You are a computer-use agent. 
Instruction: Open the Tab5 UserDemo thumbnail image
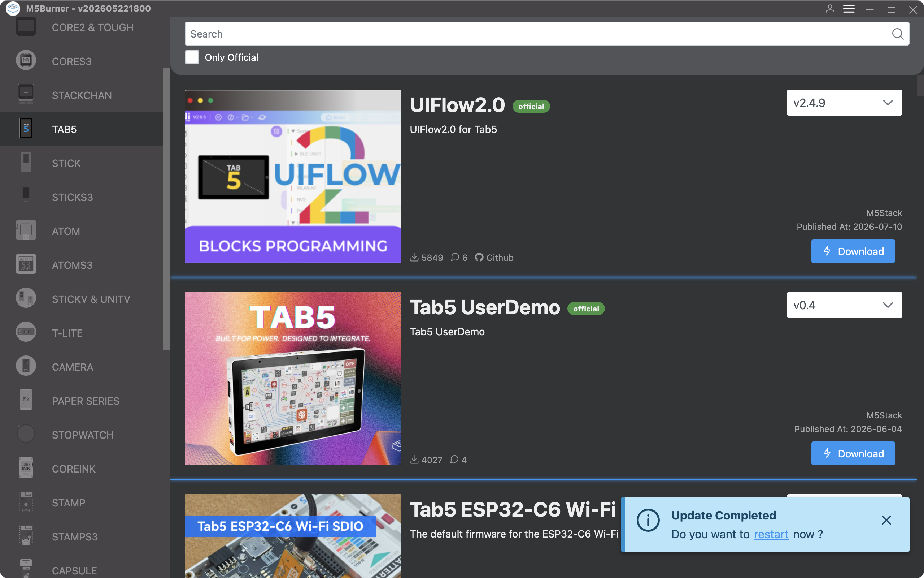point(293,379)
